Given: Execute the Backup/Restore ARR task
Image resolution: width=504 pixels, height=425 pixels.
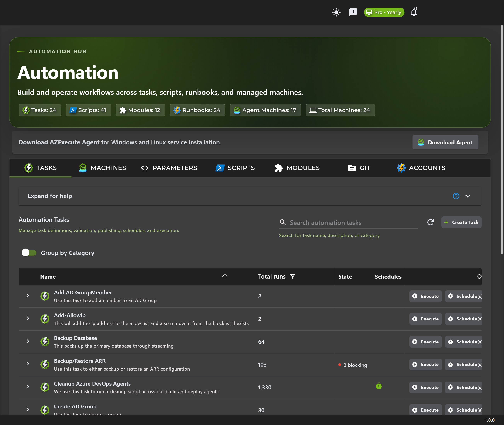Looking at the screenshot, I should coord(425,365).
